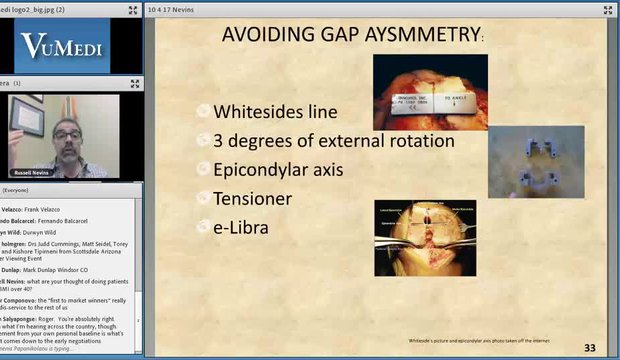Click the gray tensioner device photo
This screenshot has height=360, width=620.
pos(536,162)
